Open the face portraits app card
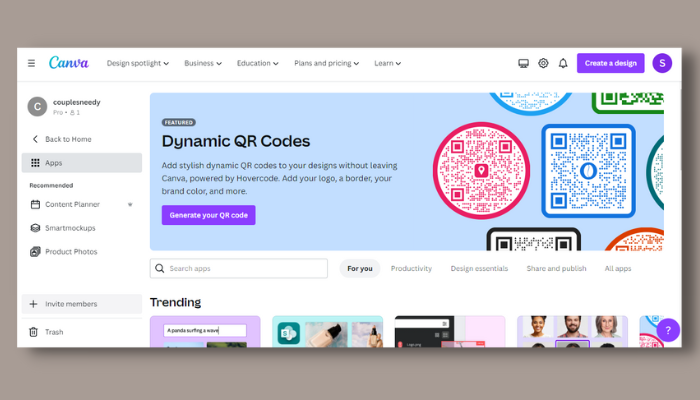This screenshot has height=400, width=700. click(x=572, y=332)
